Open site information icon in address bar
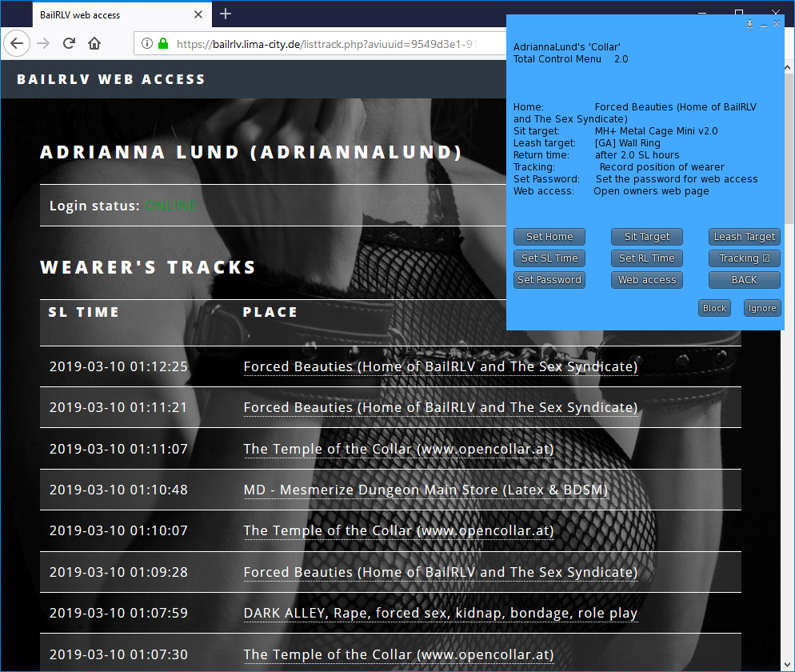The height and width of the screenshot is (672, 795). [x=147, y=44]
